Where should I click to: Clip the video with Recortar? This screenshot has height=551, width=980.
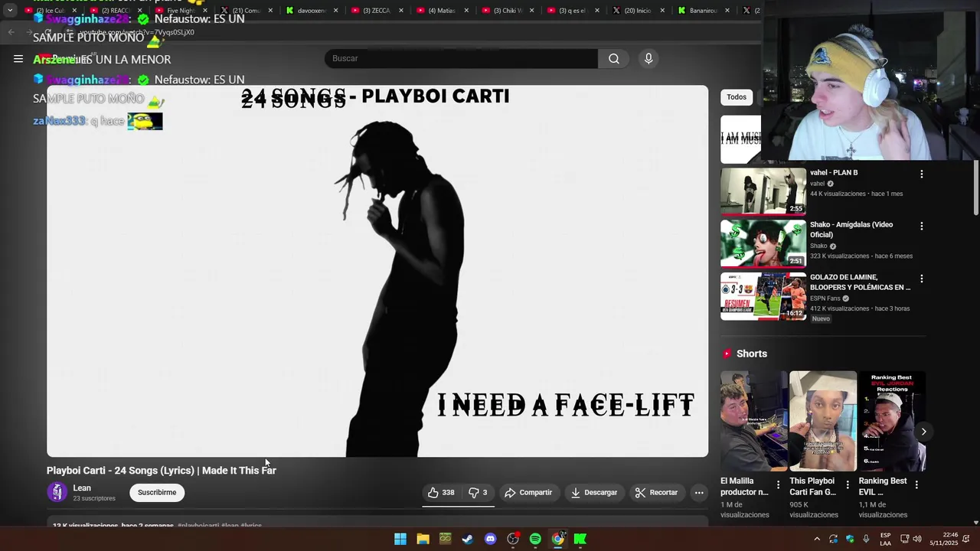657,493
